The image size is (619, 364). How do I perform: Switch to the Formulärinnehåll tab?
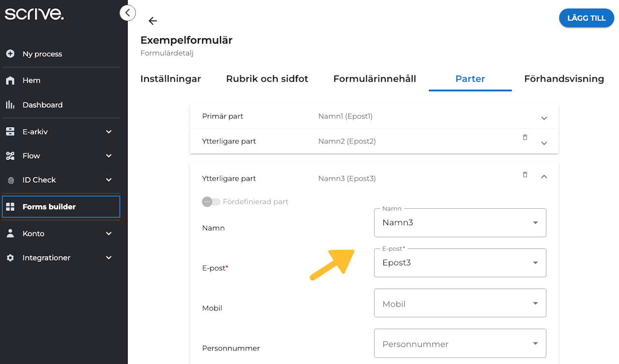(x=374, y=79)
